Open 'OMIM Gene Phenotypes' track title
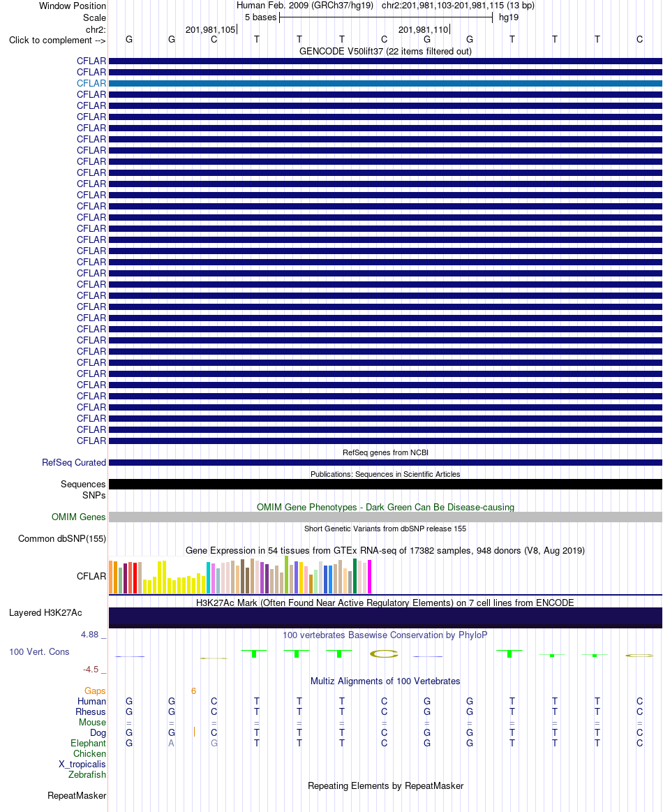This screenshot has width=663, height=812. [385, 507]
